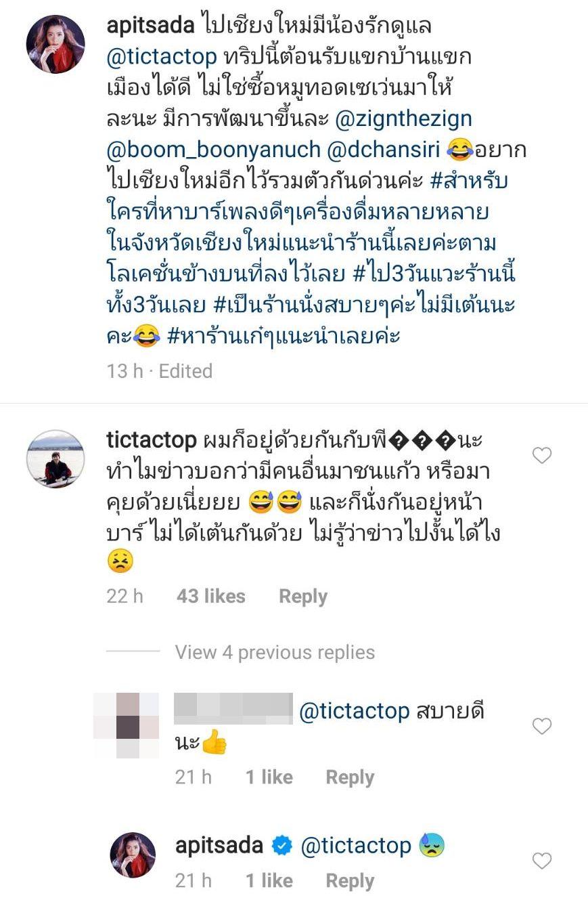Tap the verified badge next to apitsada
Image resolution: width=588 pixels, height=902 pixels.
(282, 846)
